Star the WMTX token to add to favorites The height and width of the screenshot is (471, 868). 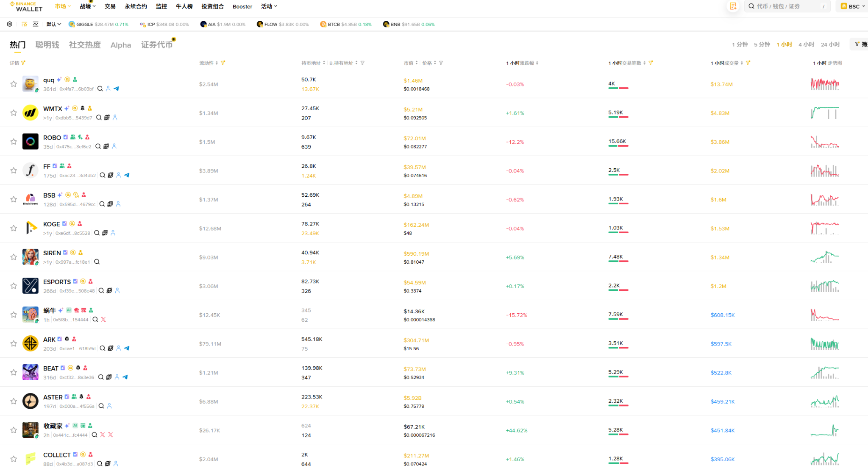[x=13, y=112]
